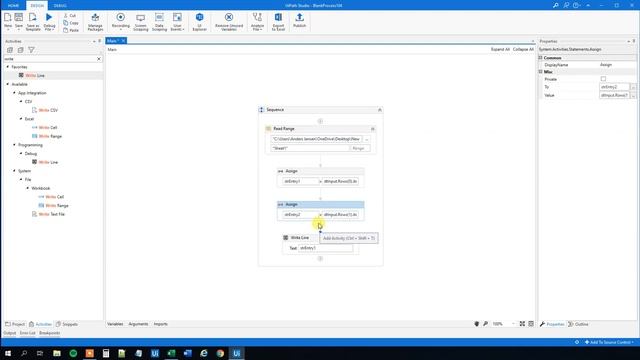The image size is (640, 360).
Task: Click Export to Excel icon
Action: click(x=278, y=22)
